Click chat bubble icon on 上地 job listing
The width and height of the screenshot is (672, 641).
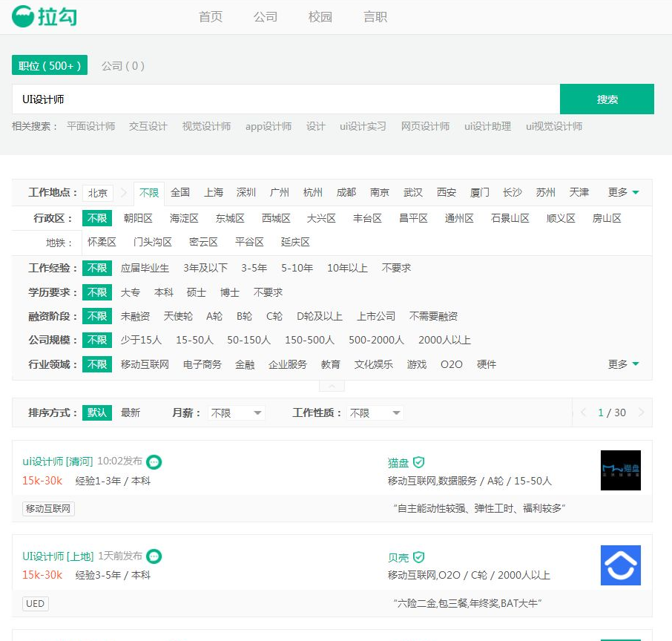(154, 556)
